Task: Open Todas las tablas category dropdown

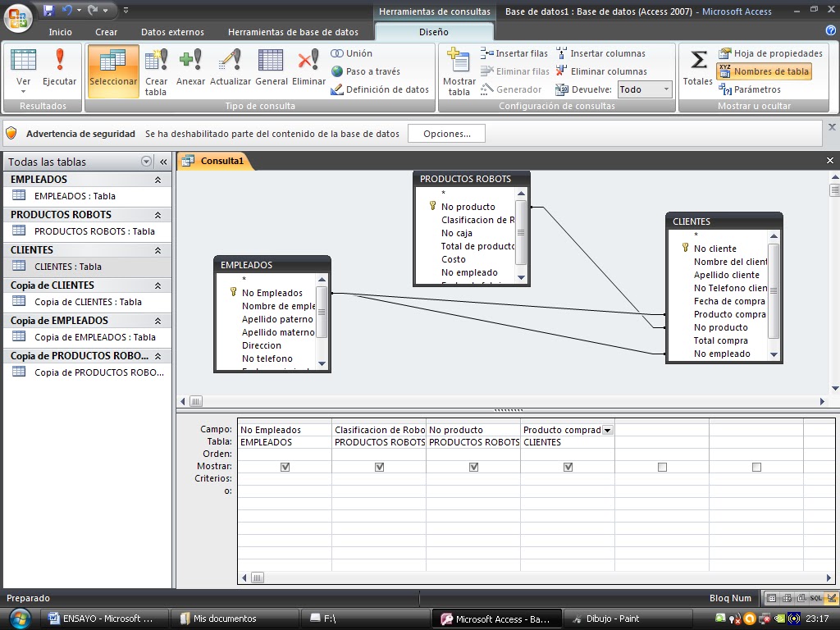Action: click(146, 162)
